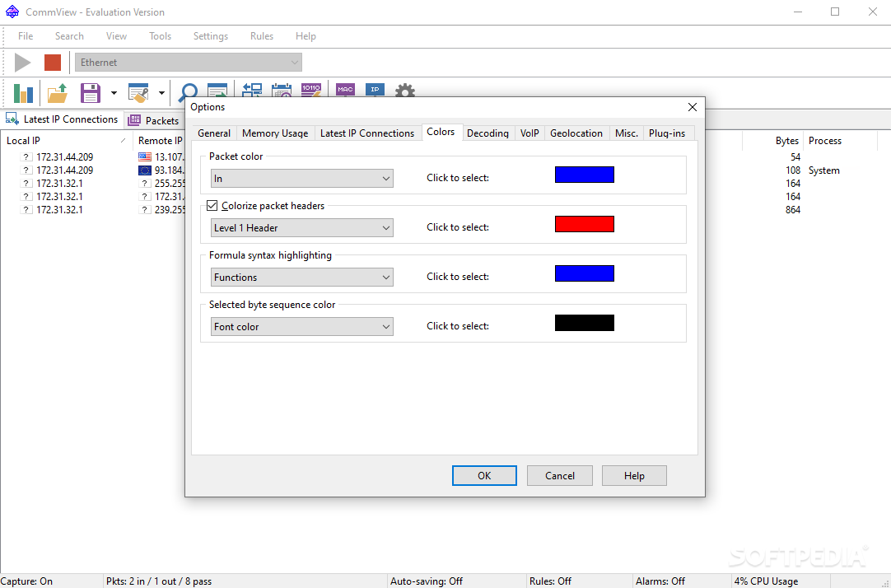Click the magnifier search icon
891x588 pixels.
(x=188, y=91)
